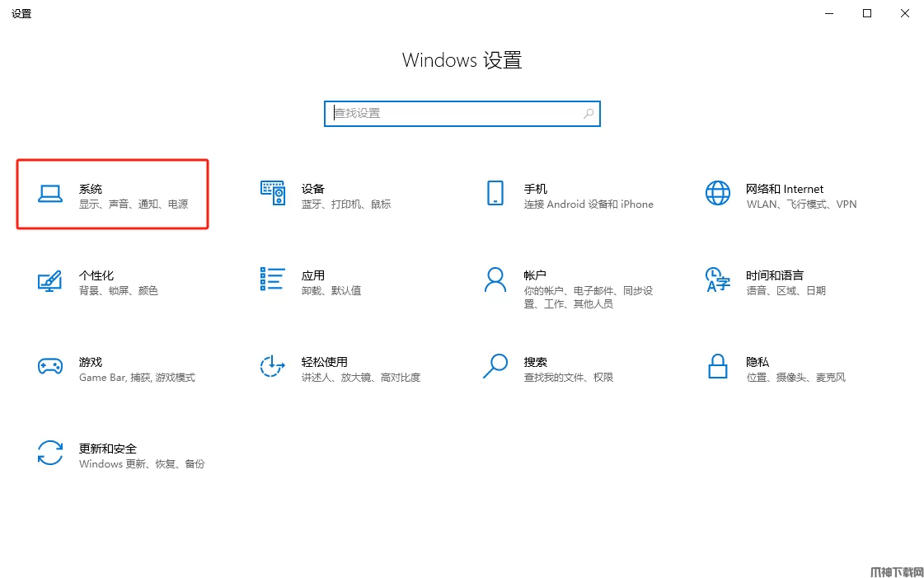Click 位置、摄像头、麦克风 description
This screenshot has height=578, width=924.
[796, 377]
